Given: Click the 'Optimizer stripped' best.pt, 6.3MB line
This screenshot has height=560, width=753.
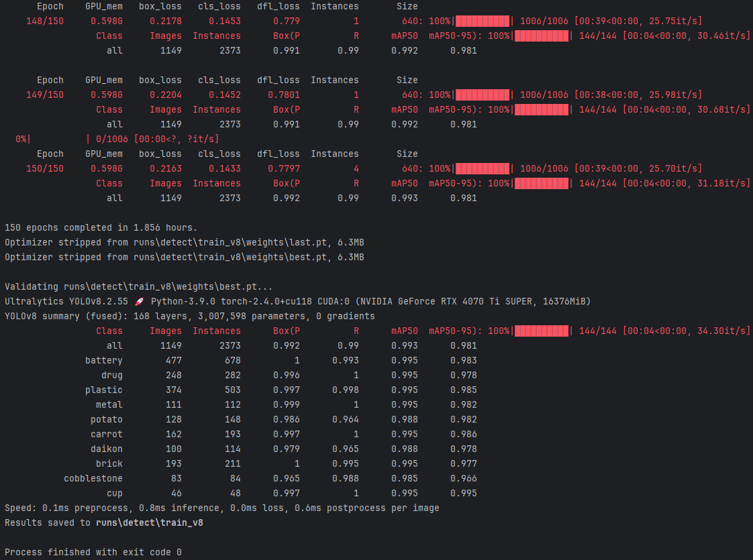Looking at the screenshot, I should pyautogui.click(x=185, y=258).
